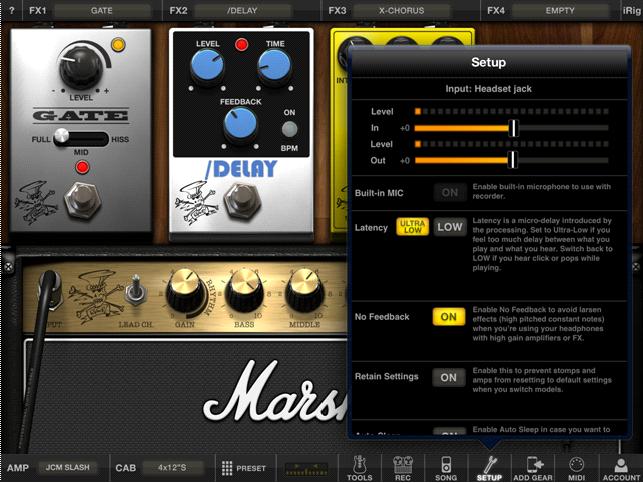Open the FX4 EMPTY effect selector
Screen dimensions: 643x483
[560, 10]
